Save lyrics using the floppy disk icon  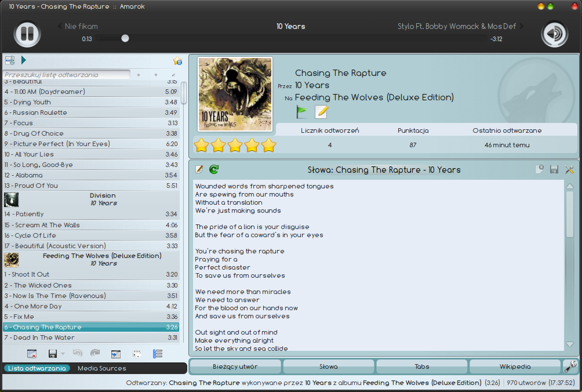pos(554,169)
